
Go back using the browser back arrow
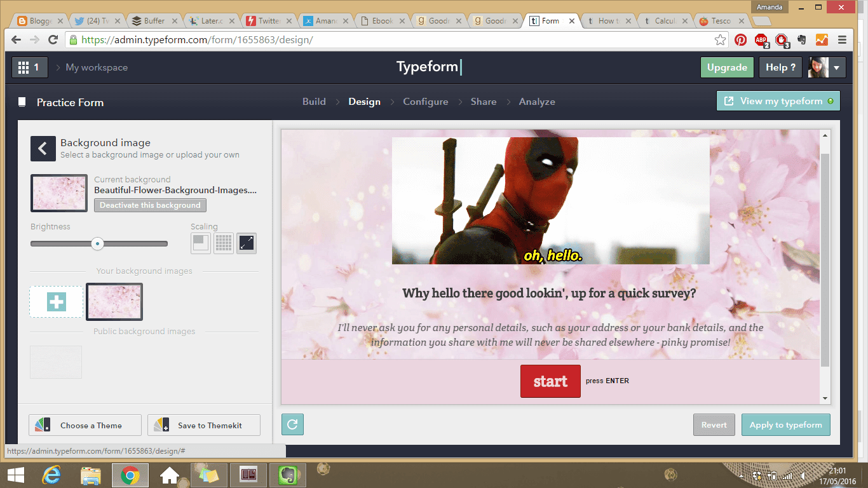click(16, 40)
